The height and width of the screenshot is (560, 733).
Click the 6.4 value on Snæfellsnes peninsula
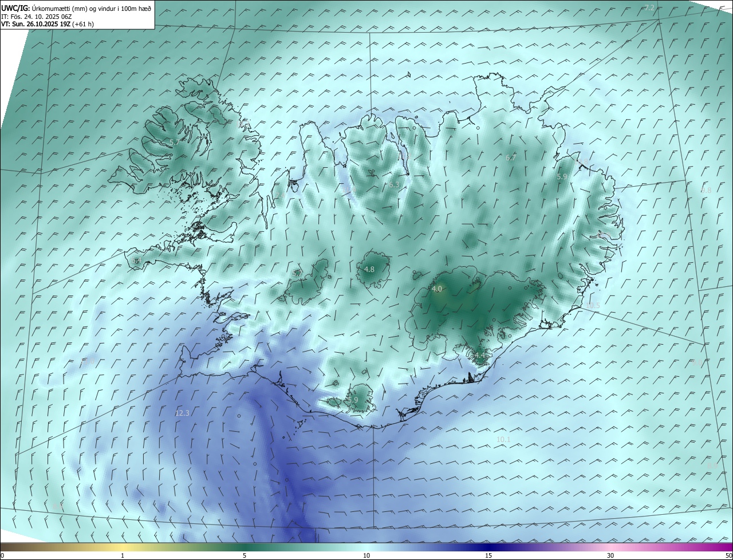click(x=136, y=261)
